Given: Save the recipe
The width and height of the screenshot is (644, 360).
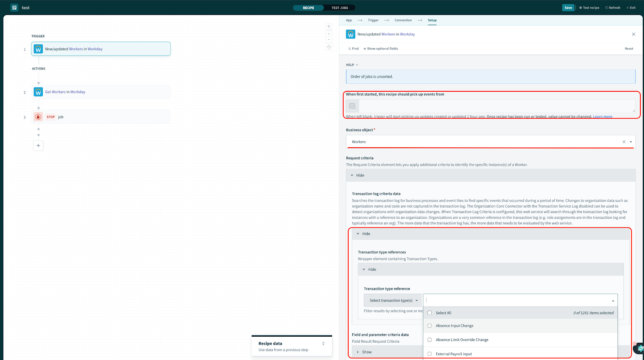Looking at the screenshot, I should tap(568, 8).
